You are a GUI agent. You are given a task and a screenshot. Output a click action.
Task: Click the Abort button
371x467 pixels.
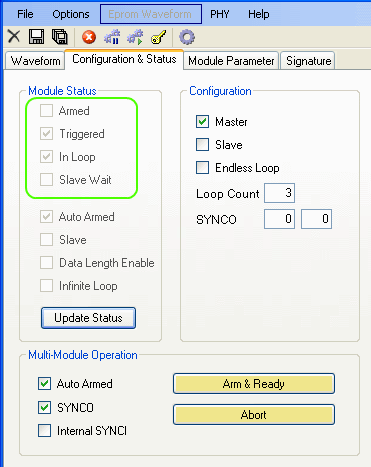pyautogui.click(x=254, y=415)
